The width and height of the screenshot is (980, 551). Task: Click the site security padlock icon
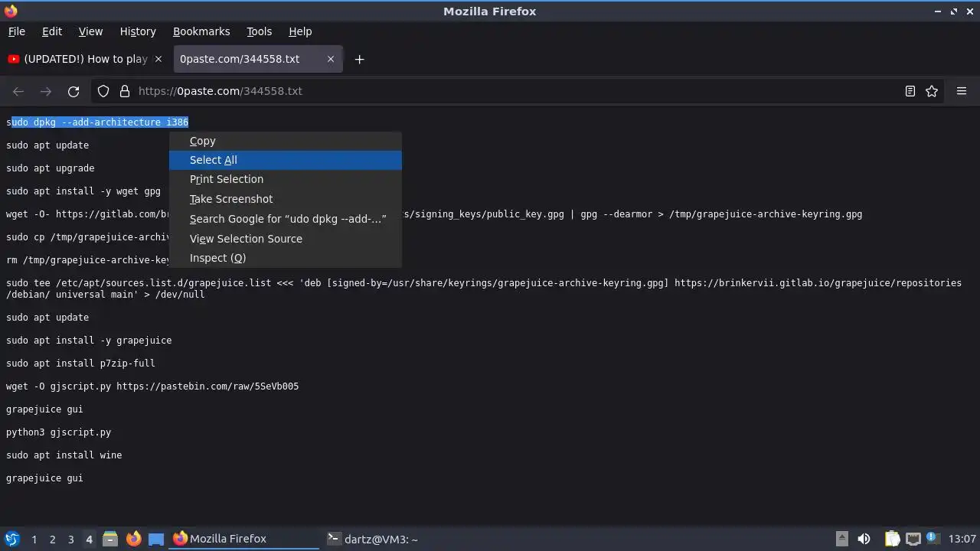pyautogui.click(x=125, y=91)
